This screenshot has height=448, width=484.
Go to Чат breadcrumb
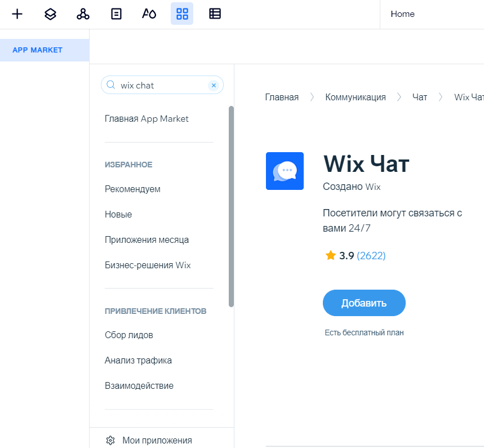click(x=420, y=97)
